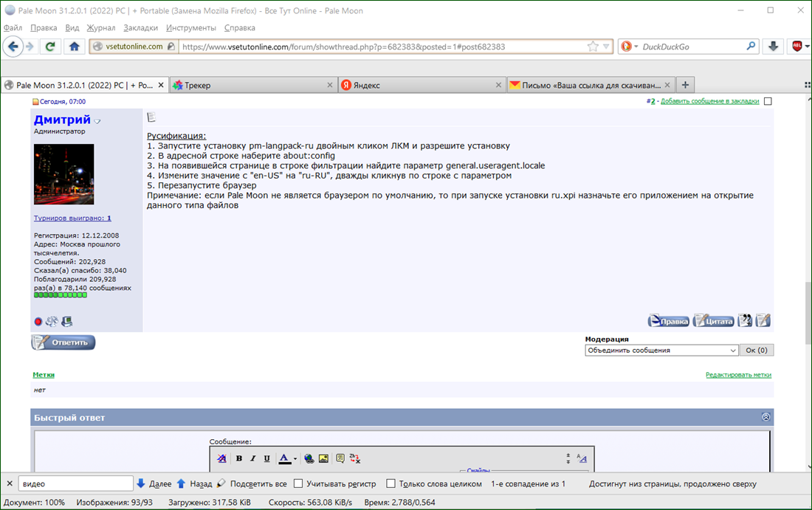The width and height of the screenshot is (812, 510).
Task: Switch to the Трекер tab
Action: click(252, 85)
